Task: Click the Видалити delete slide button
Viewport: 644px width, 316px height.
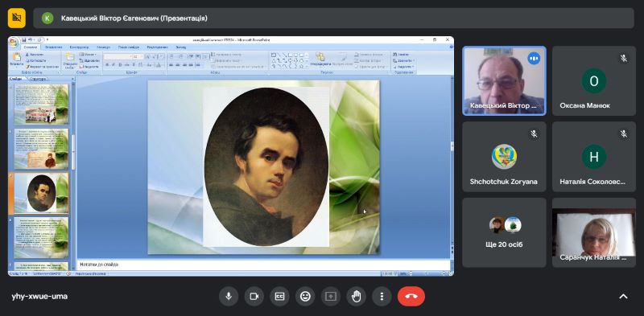Action: click(89, 67)
